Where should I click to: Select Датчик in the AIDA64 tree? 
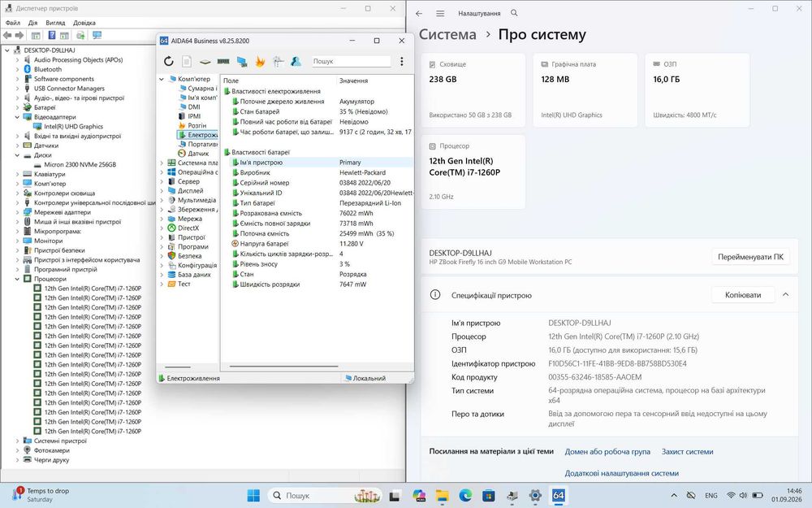click(198, 154)
